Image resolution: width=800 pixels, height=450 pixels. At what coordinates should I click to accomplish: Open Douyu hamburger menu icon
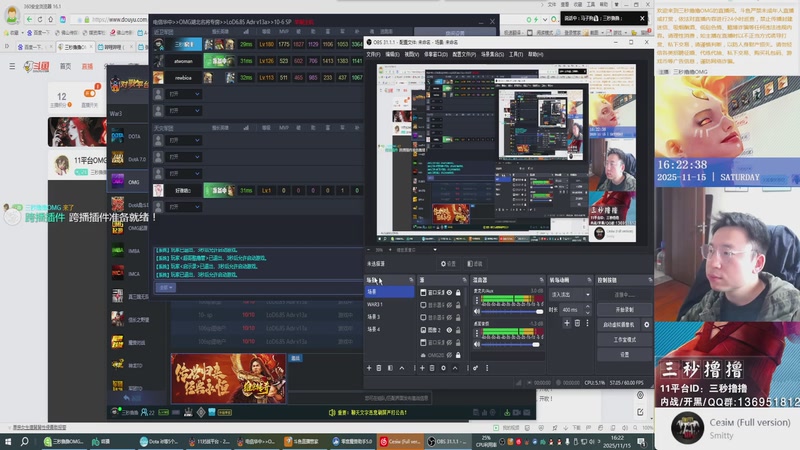click(12, 66)
